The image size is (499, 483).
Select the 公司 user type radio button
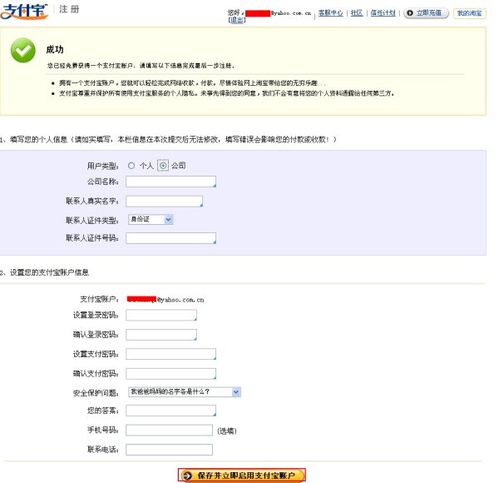point(163,165)
